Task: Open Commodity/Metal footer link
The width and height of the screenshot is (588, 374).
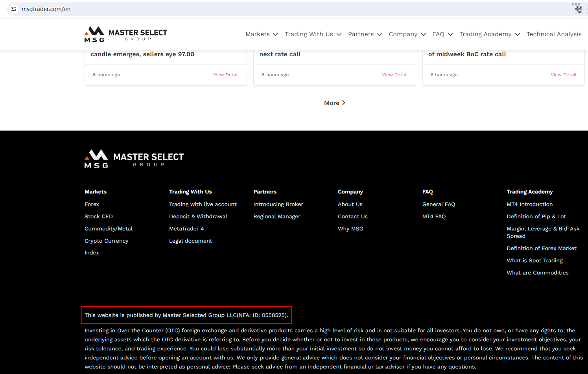Action: coord(109,229)
